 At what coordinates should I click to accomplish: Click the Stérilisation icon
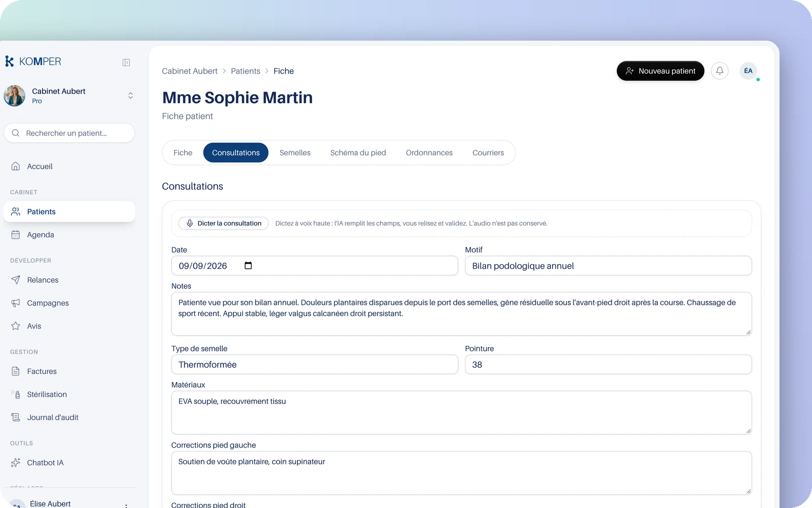click(16, 394)
